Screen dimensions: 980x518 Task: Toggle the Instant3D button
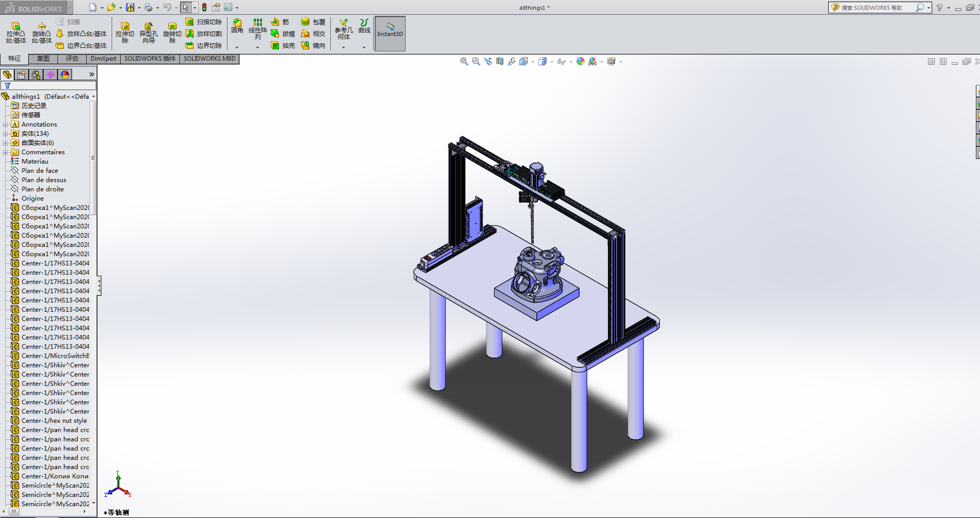pyautogui.click(x=390, y=33)
